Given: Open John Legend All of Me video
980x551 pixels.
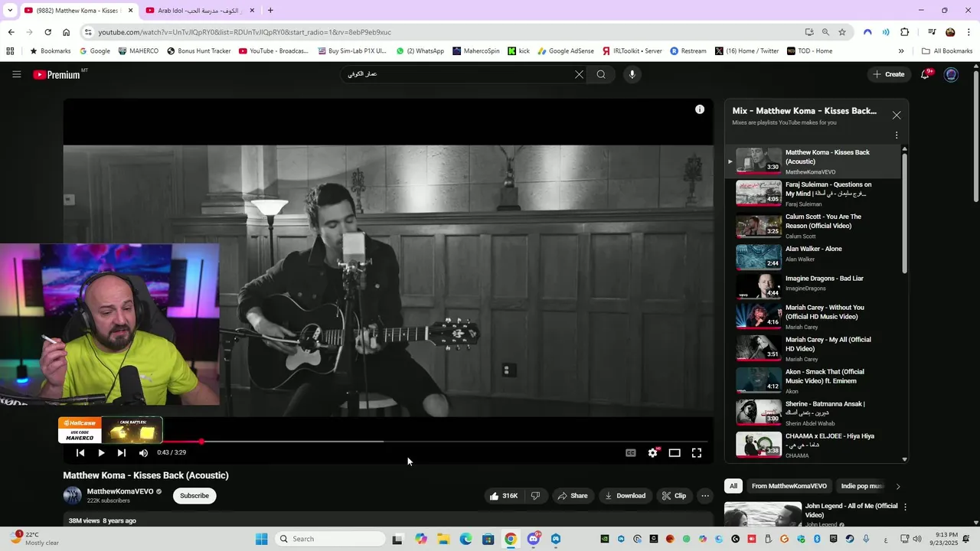Looking at the screenshot, I should pos(851,510).
